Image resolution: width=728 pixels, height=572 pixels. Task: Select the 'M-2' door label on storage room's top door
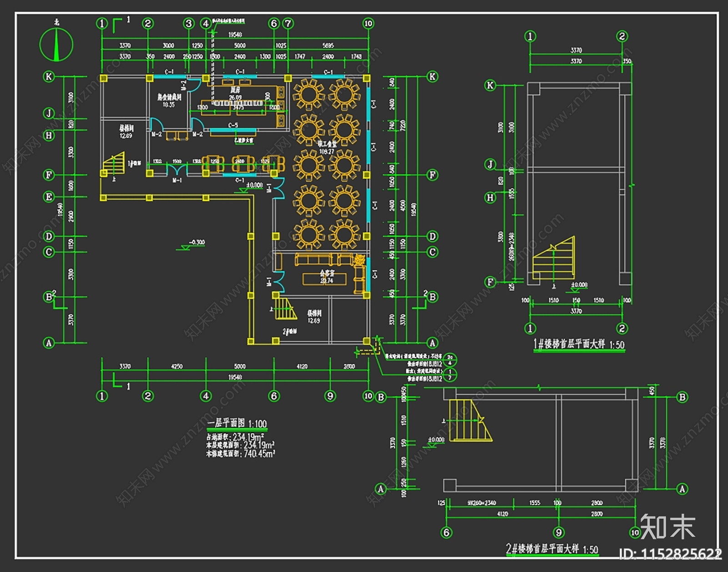[183, 86]
